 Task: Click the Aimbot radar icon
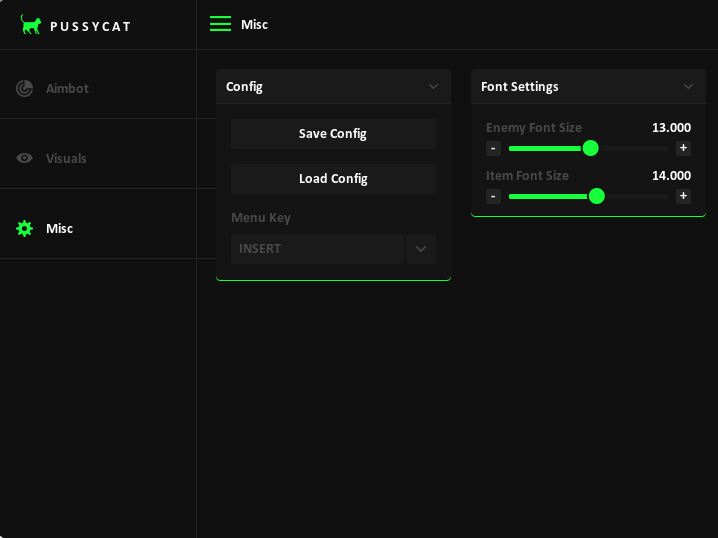pos(25,89)
